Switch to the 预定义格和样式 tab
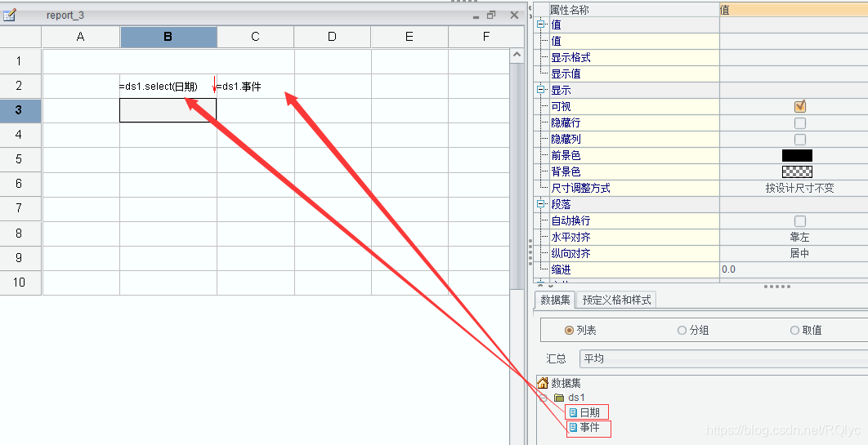Viewport: 868px width, 445px height. [617, 300]
